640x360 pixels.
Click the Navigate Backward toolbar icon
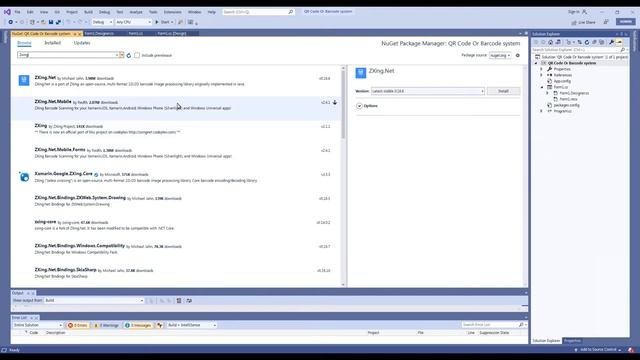pos(11,22)
